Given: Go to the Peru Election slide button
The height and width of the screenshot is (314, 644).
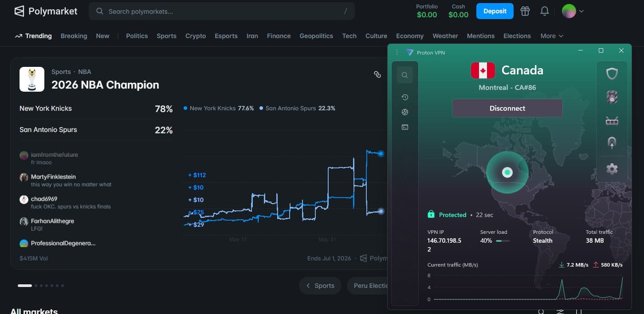Looking at the screenshot, I should tap(368, 286).
